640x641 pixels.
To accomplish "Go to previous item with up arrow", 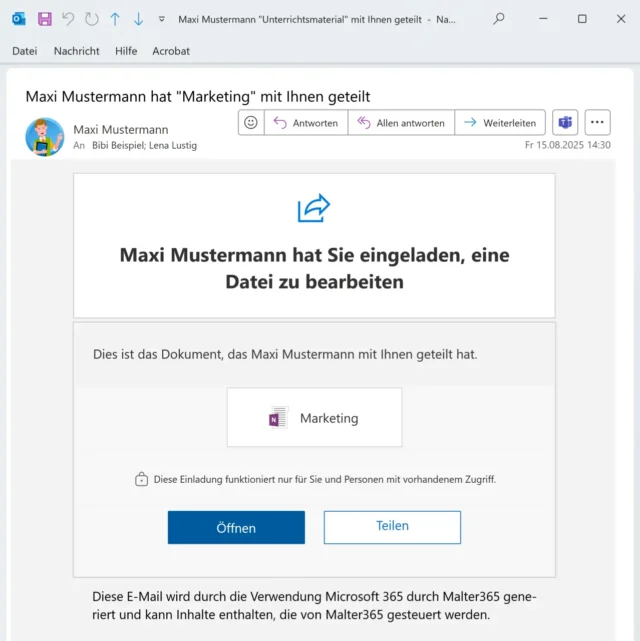I will [115, 19].
